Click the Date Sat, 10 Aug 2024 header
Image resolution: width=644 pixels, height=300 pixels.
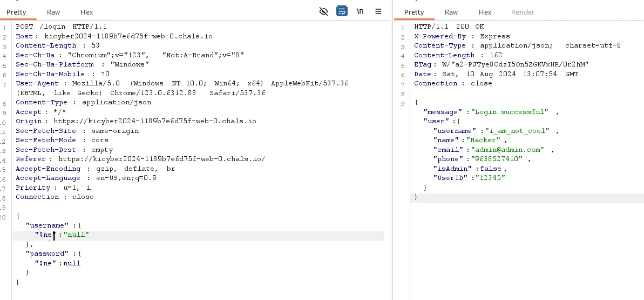(496, 74)
